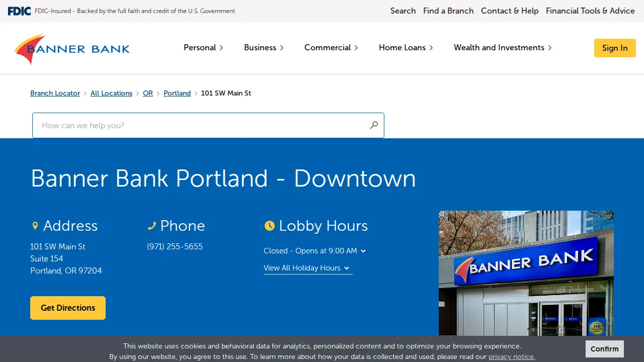
Task: Click the Banner Bank logo
Action: [x=72, y=49]
